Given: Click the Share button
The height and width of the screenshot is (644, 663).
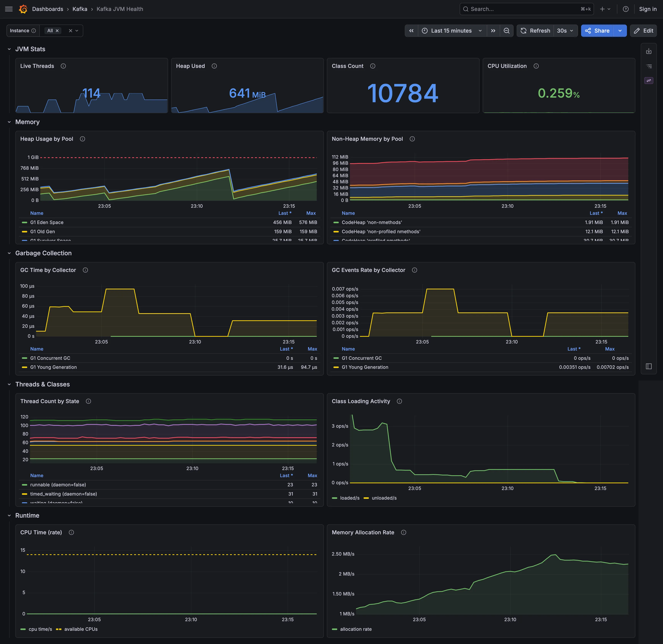Looking at the screenshot, I should [597, 31].
